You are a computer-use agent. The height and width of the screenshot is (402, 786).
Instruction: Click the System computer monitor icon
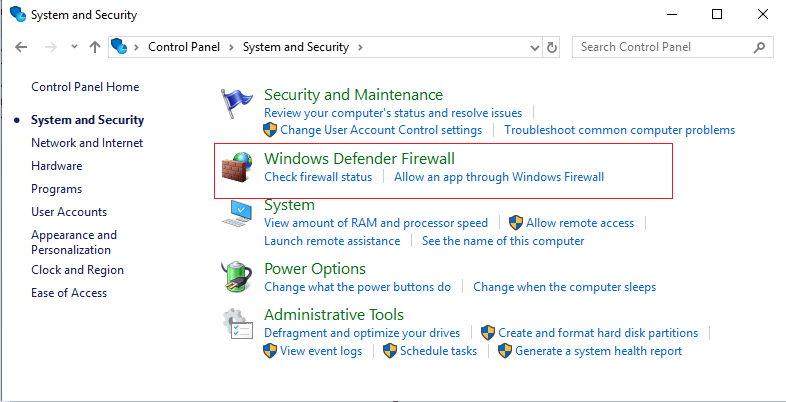pyautogui.click(x=238, y=212)
